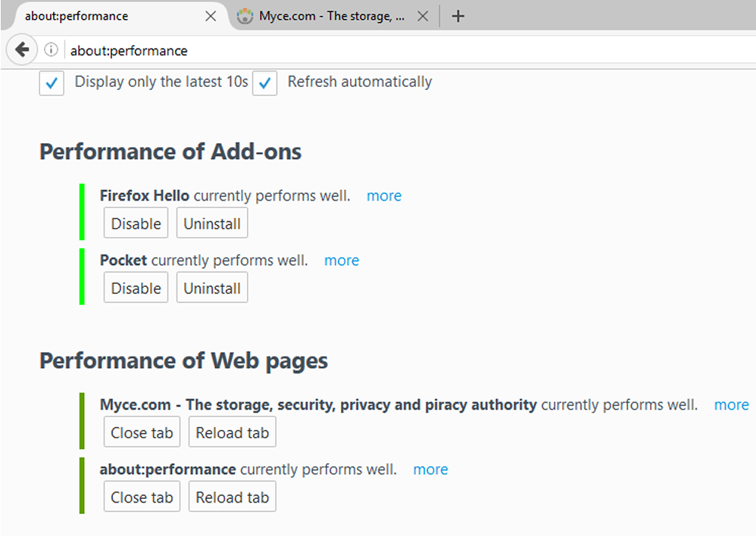
Task: Toggle Refresh automatically checkbox
Action: [264, 83]
